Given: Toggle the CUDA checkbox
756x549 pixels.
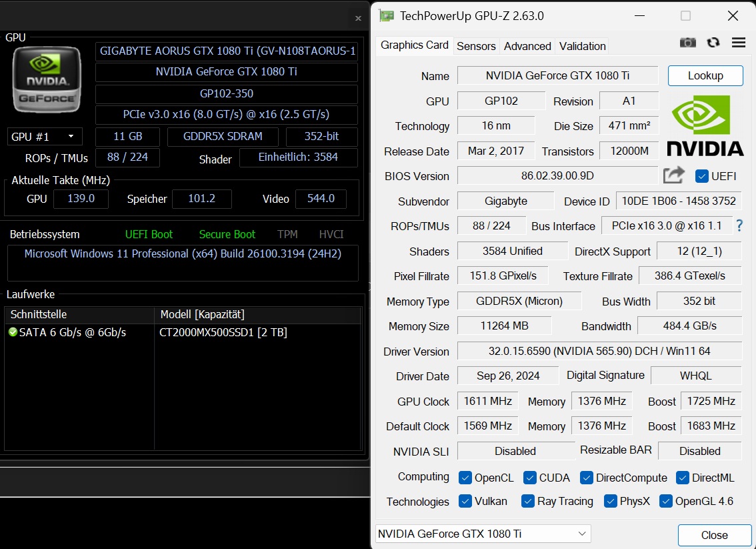Looking at the screenshot, I should [529, 478].
